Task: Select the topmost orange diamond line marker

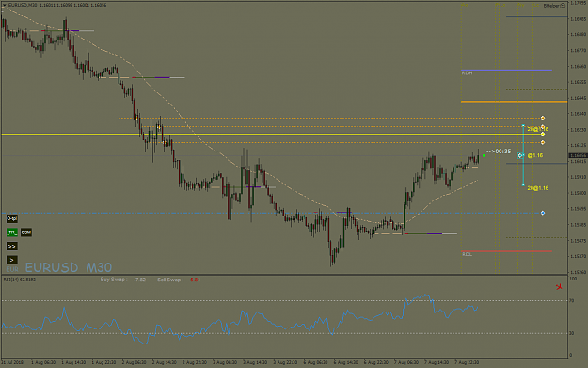Action: (543, 119)
